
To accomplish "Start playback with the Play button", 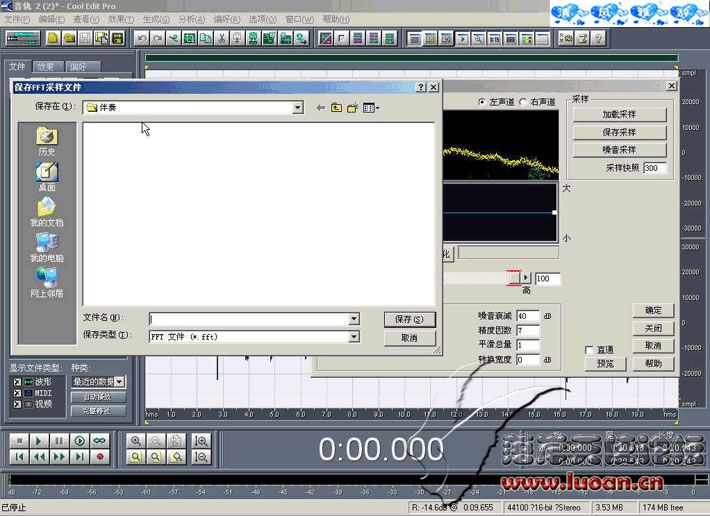I will pos(39,440).
